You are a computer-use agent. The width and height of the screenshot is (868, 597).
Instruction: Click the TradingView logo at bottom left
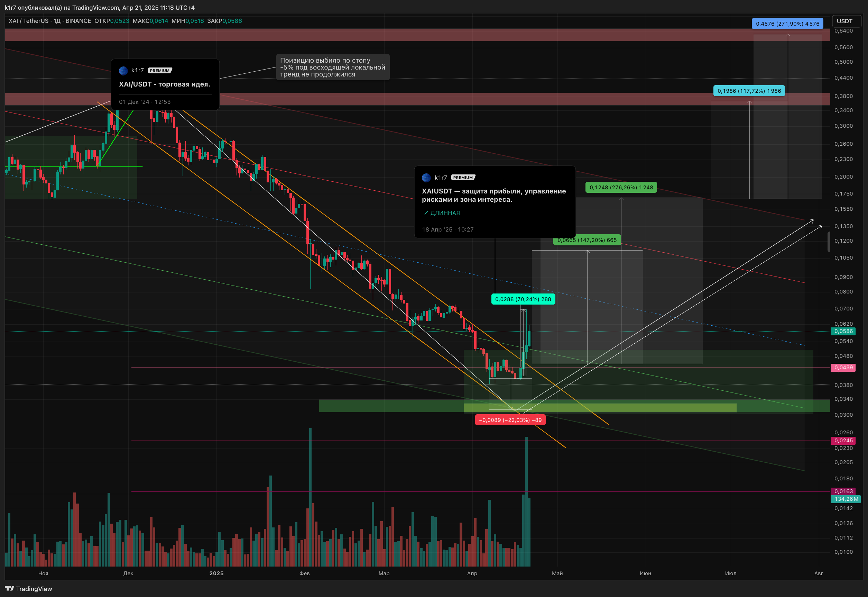coord(28,589)
